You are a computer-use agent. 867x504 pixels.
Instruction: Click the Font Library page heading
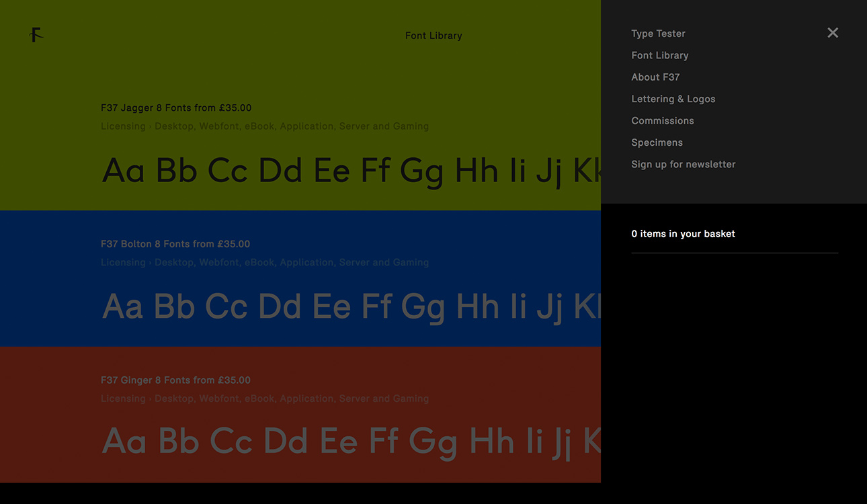(x=433, y=36)
